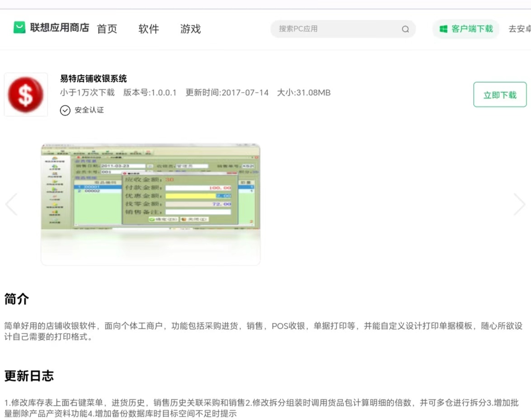Open the 软件 tab
The image size is (531, 420).
149,29
